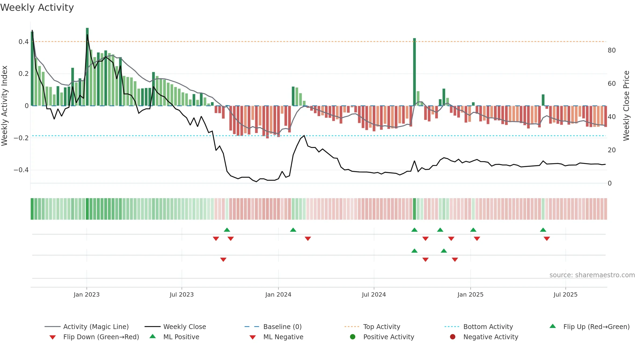Toggle the ML Positive legend entry

click(x=174, y=337)
